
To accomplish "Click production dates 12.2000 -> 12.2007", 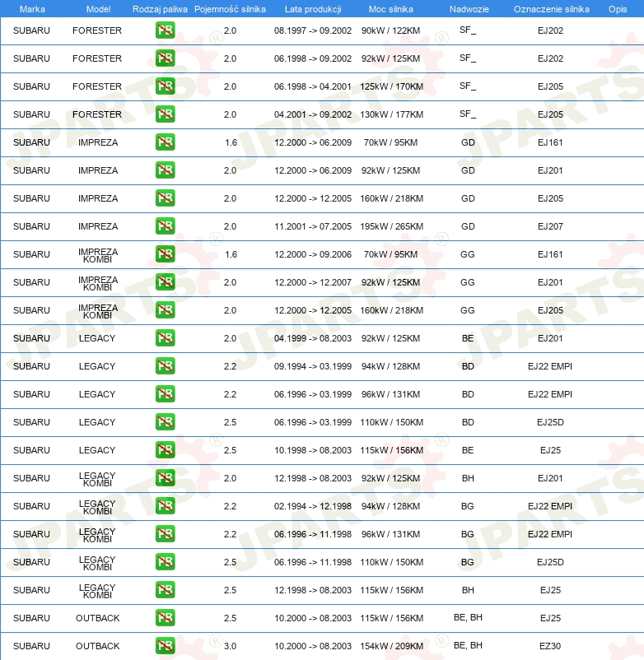I will pos(312,282).
